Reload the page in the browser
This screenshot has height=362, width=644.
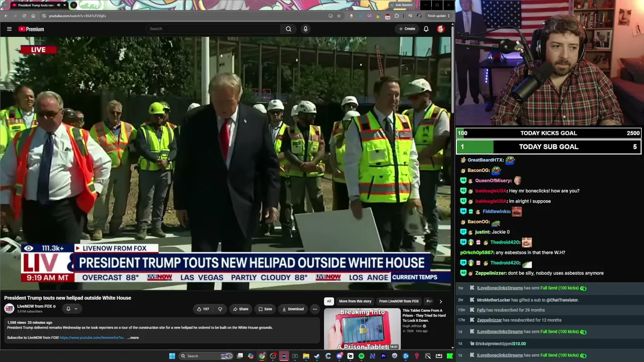[x=24, y=16]
